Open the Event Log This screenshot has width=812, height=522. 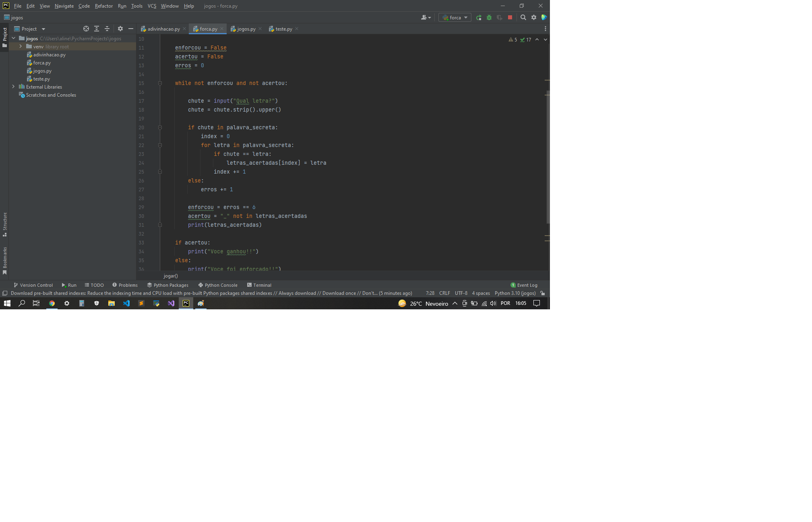[524, 285]
